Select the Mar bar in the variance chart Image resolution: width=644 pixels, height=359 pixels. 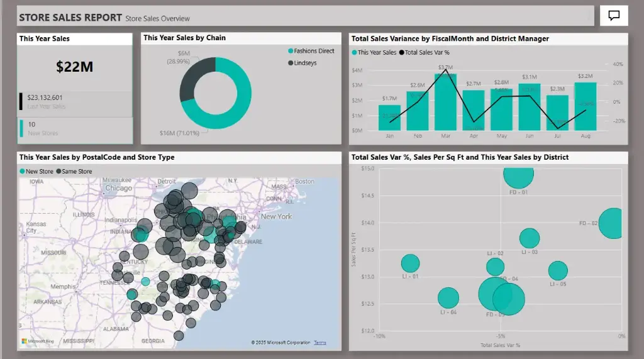coord(445,102)
